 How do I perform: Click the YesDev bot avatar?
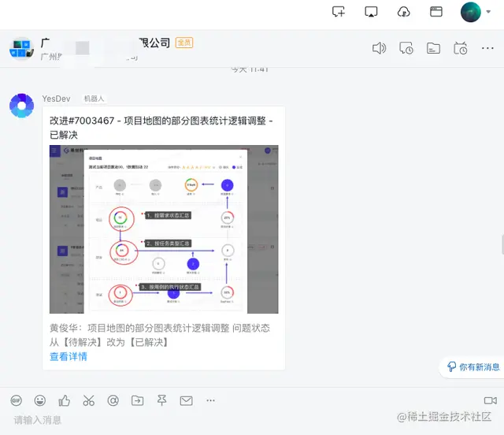[x=21, y=106]
